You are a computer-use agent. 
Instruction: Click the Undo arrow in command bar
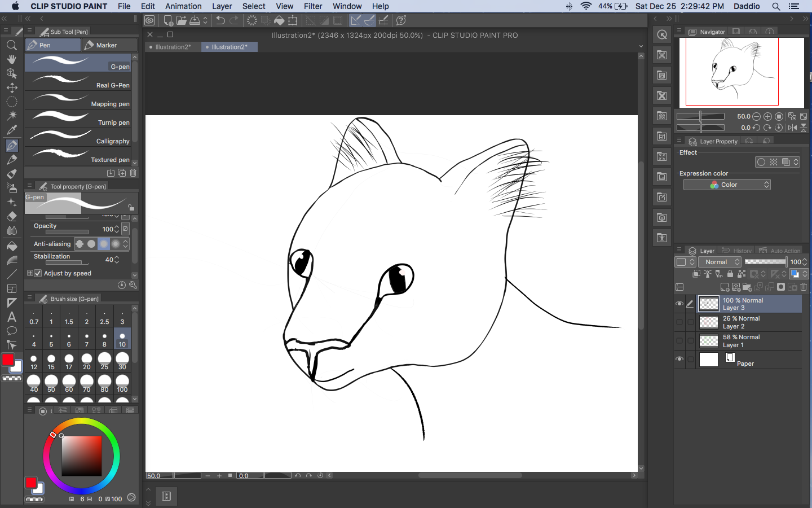[x=220, y=20]
